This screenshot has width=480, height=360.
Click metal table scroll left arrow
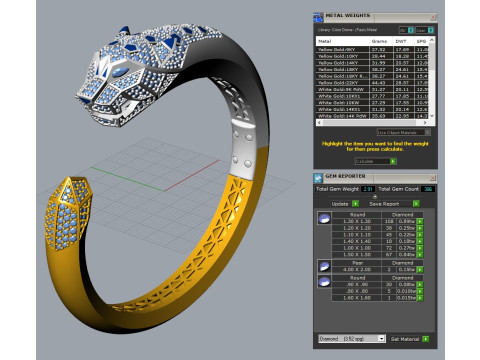[319, 123]
